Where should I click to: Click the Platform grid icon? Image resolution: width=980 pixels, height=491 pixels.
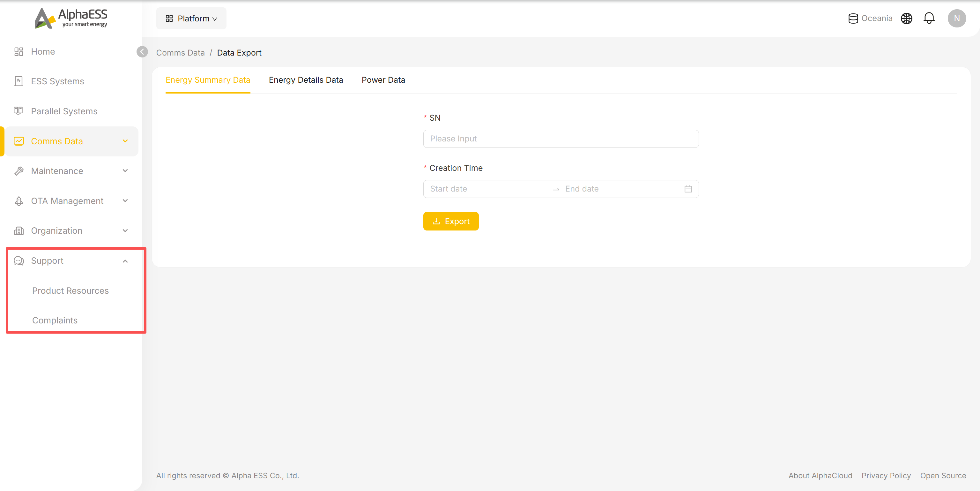(169, 18)
